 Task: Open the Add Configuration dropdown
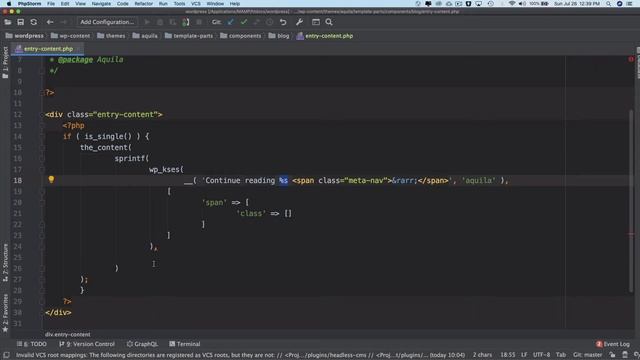click(107, 22)
